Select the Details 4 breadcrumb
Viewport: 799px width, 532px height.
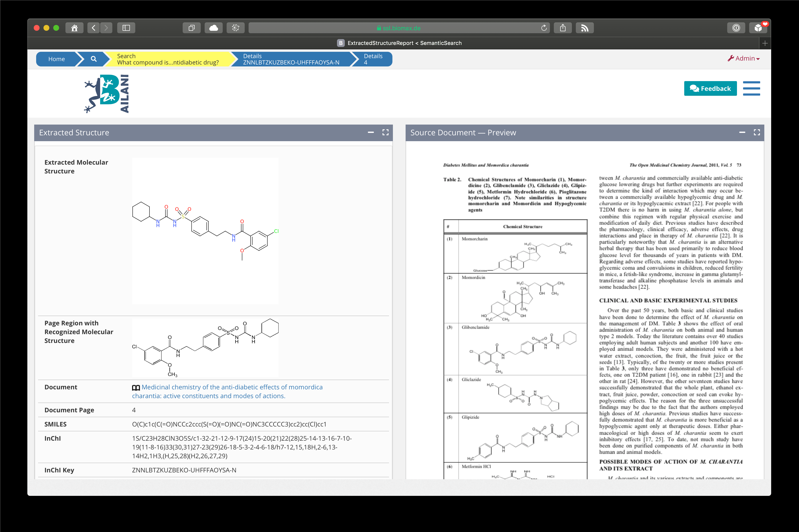click(x=373, y=59)
